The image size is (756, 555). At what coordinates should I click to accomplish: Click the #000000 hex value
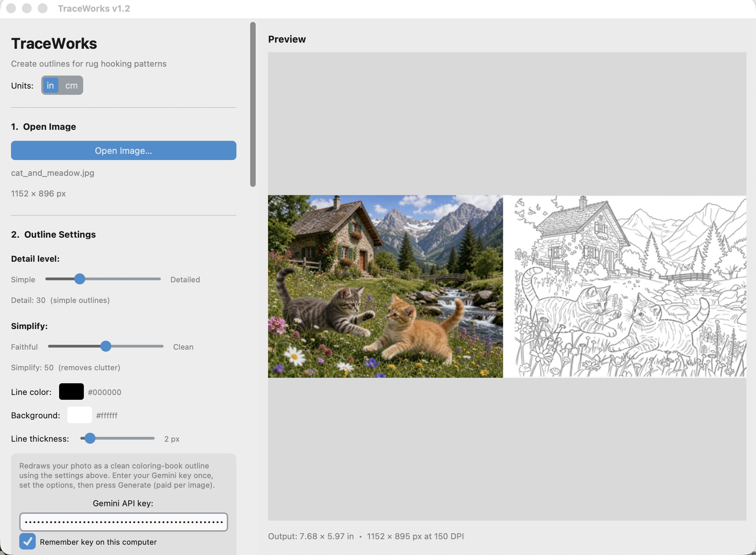pos(104,392)
